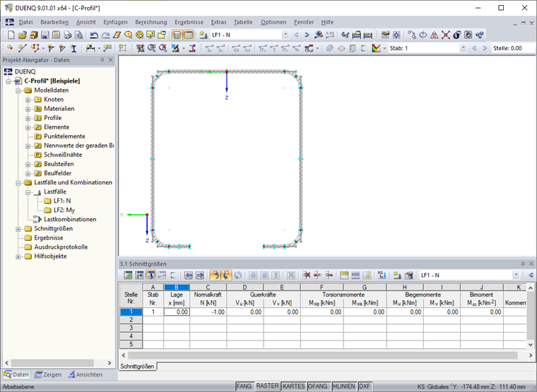Switch to the Zeigen navigator tab
Image resolution: width=537 pixels, height=392 pixels.
click(48, 374)
